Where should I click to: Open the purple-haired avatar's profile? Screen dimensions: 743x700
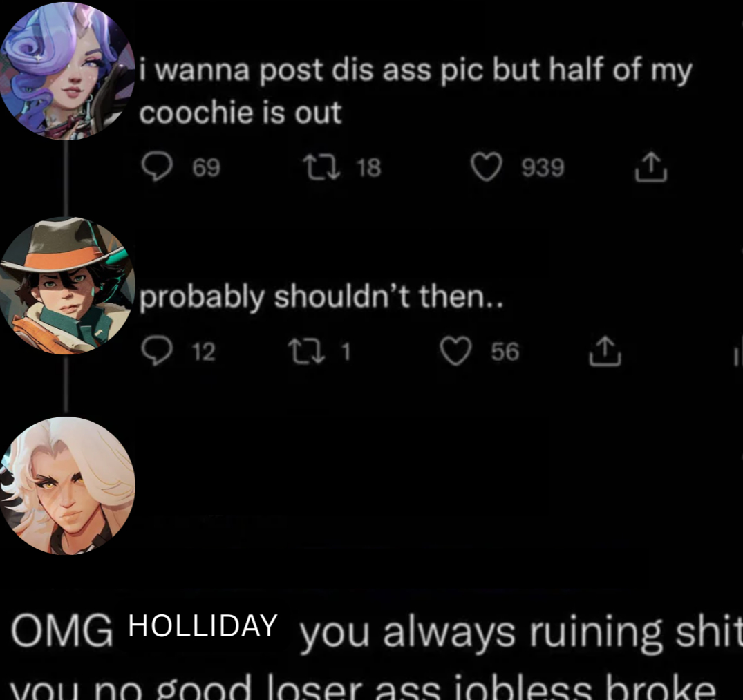pos(67,70)
